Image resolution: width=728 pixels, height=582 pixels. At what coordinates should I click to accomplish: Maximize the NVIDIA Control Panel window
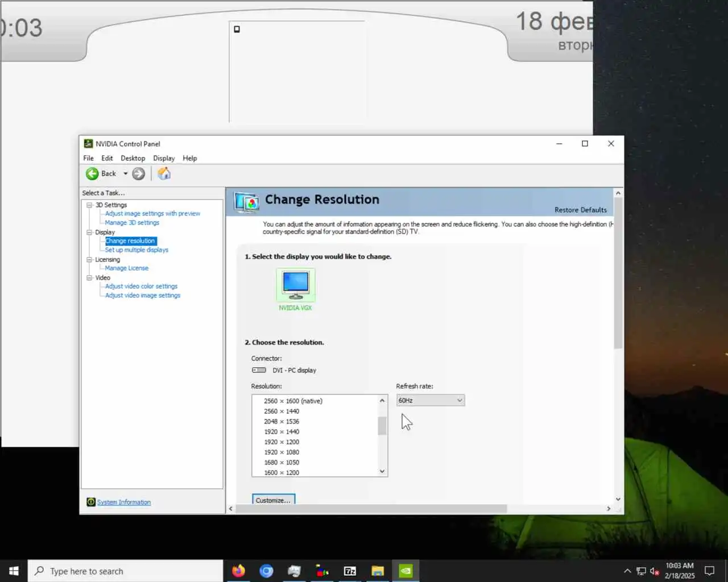585,143
